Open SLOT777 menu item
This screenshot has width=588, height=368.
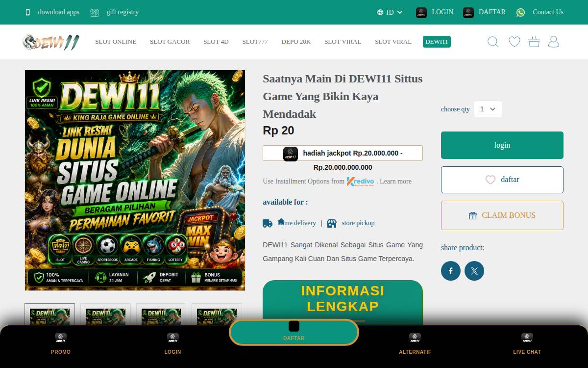(x=255, y=42)
